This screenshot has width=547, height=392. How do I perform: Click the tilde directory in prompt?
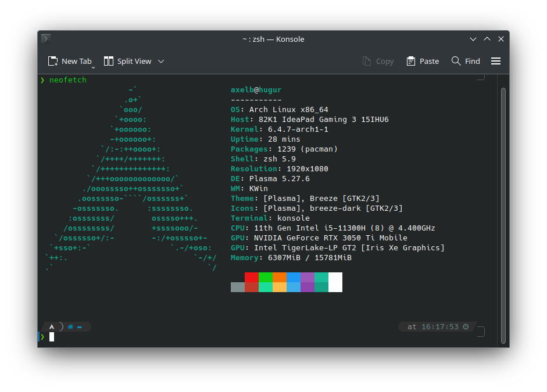point(80,327)
